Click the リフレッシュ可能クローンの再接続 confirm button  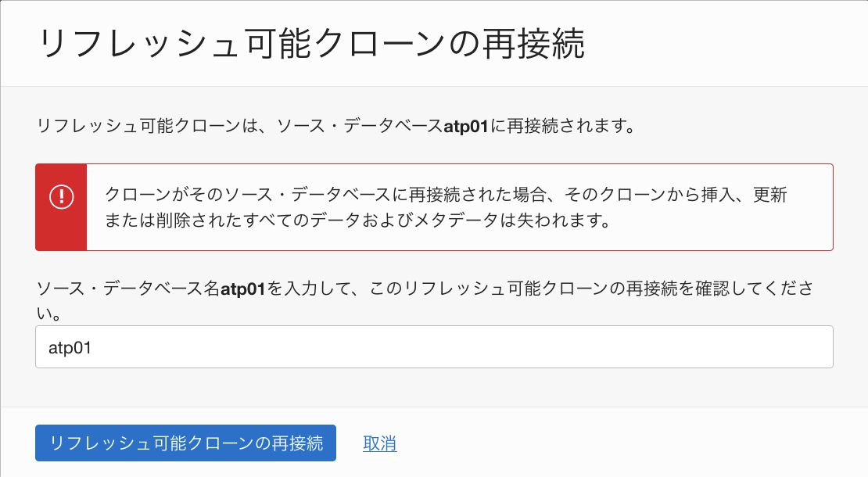[185, 443]
